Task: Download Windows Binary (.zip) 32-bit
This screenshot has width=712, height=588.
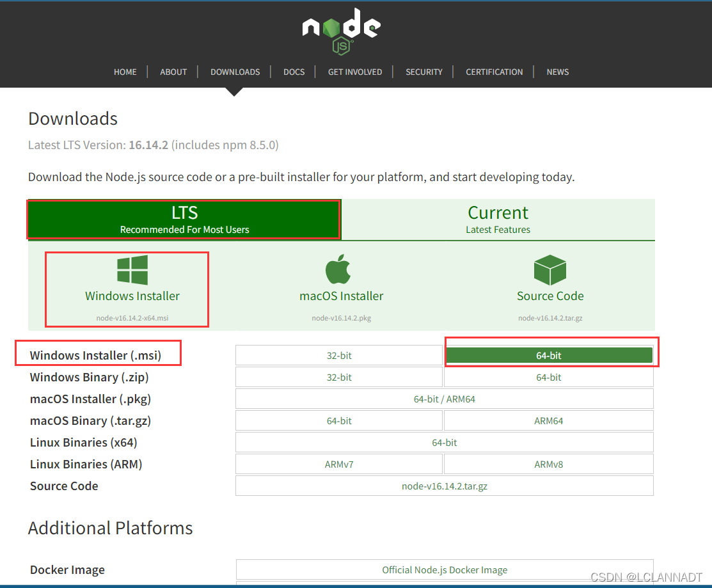Action: [339, 377]
